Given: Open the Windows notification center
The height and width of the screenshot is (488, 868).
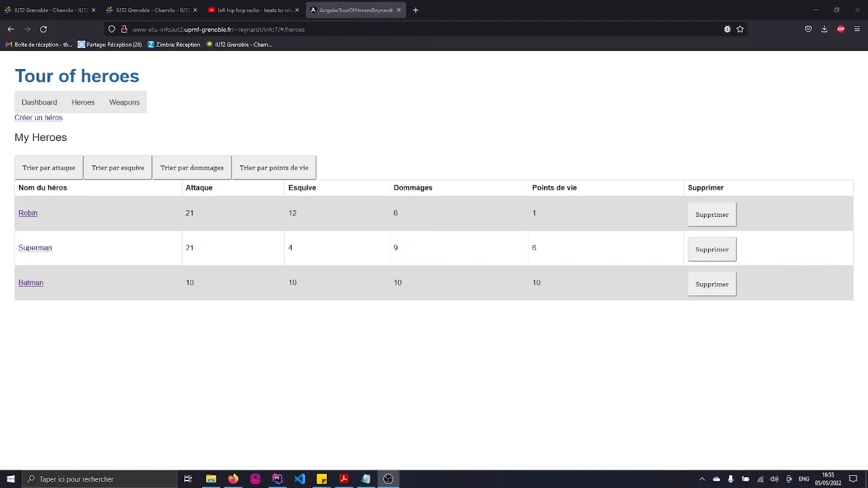Looking at the screenshot, I should click(853, 479).
